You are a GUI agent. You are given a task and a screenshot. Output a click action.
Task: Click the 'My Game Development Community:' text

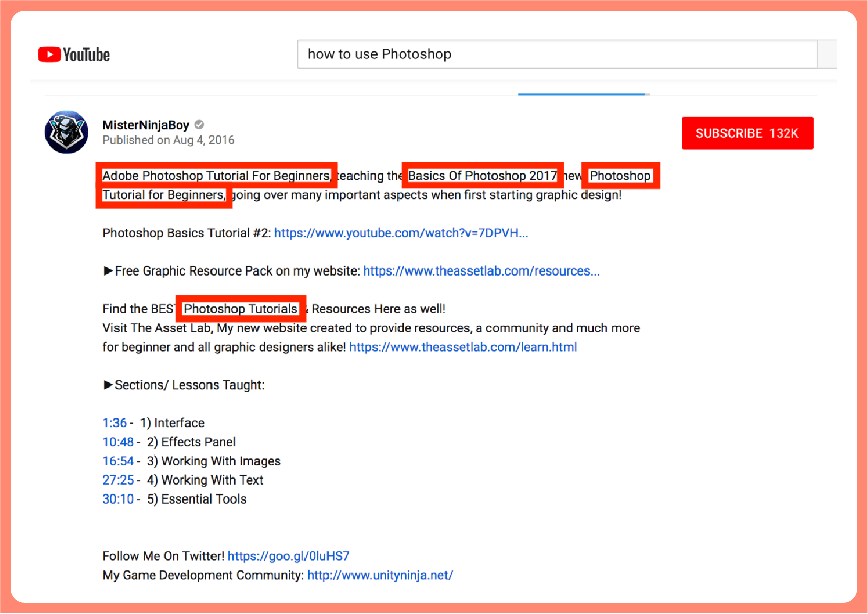coord(203,575)
